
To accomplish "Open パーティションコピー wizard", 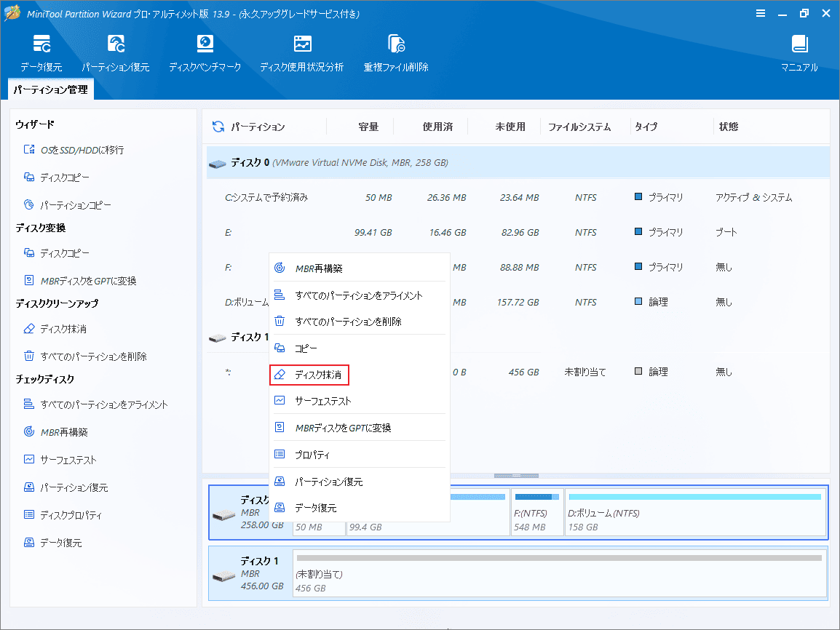I will pos(68,205).
